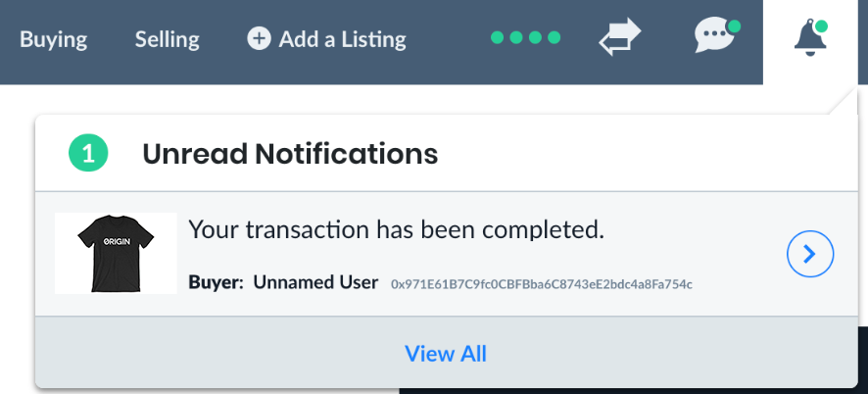The height and width of the screenshot is (394, 868).
Task: Open the Buying menu item
Action: click(53, 39)
